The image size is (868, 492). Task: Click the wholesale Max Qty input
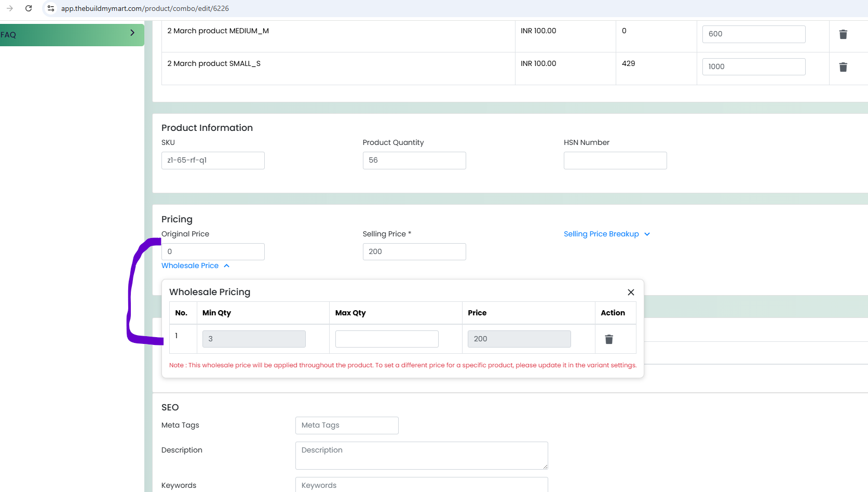[387, 339]
